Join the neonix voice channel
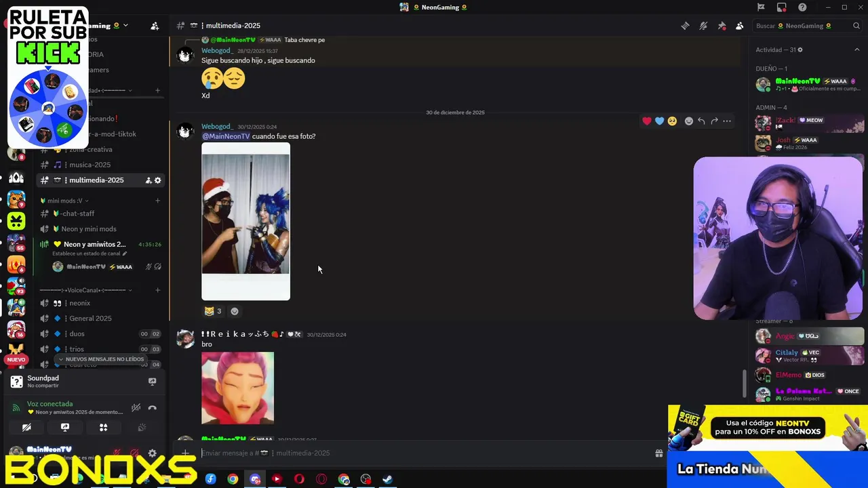 pos(102,303)
